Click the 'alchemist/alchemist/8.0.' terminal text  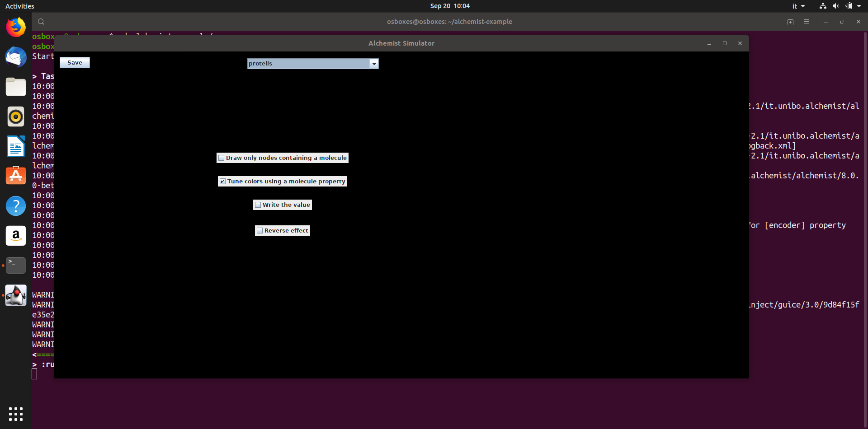tap(804, 176)
